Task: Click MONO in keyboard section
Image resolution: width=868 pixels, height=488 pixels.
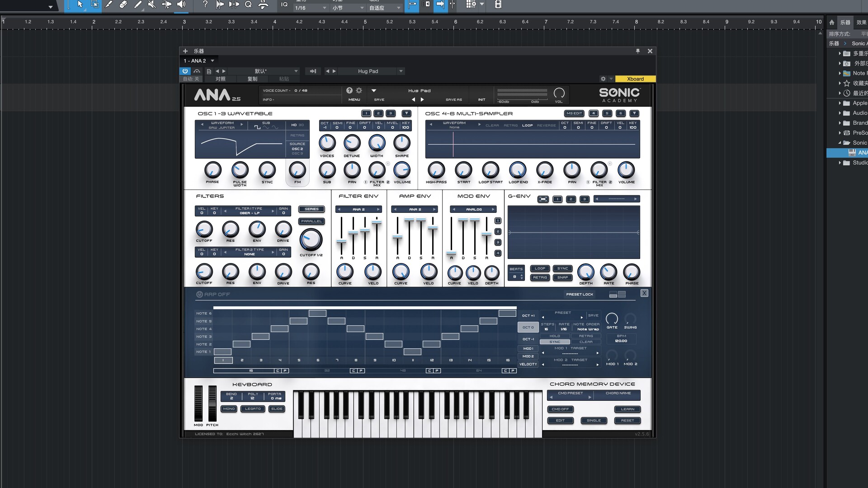Action: click(229, 409)
